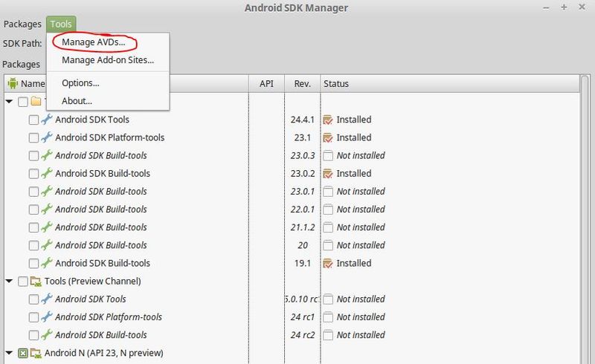This screenshot has width=595, height=364.
Task: Click the vertical scrollbar of package list
Action: click(585, 220)
